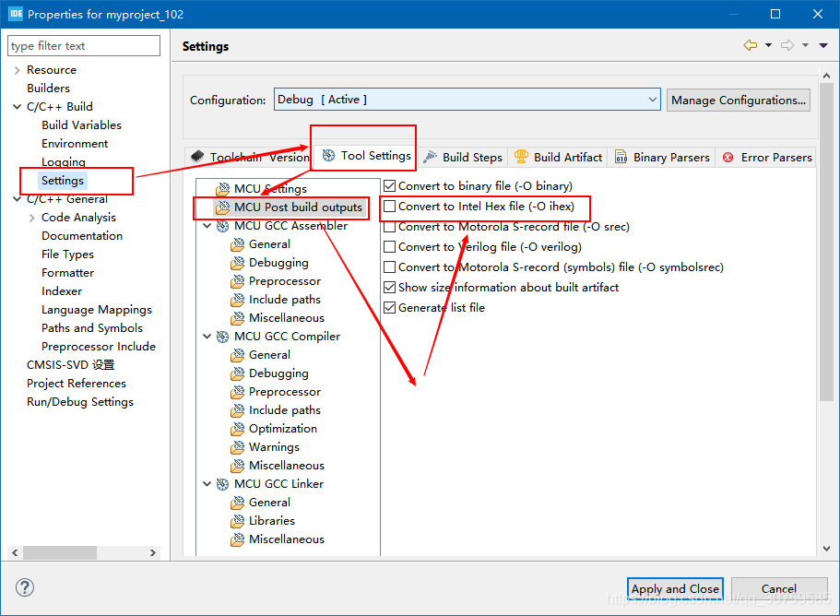Switch to the Binary Parsers tab
The width and height of the screenshot is (840, 616).
tap(662, 158)
